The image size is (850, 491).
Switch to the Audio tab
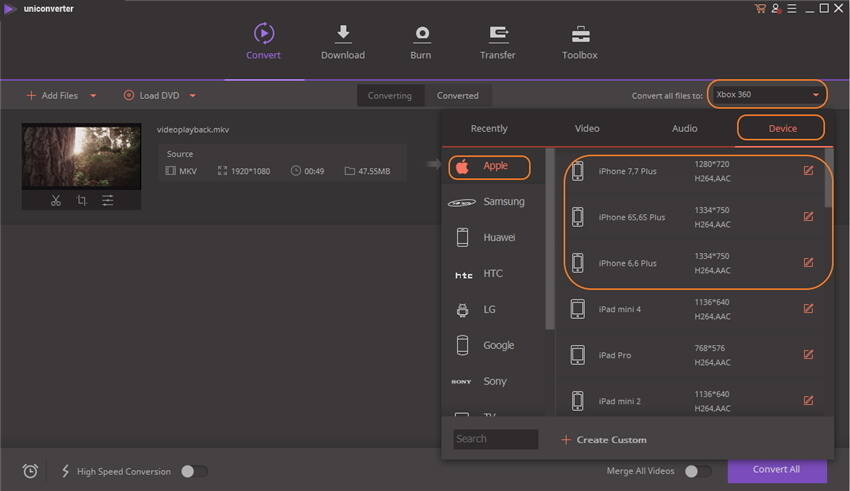click(685, 128)
